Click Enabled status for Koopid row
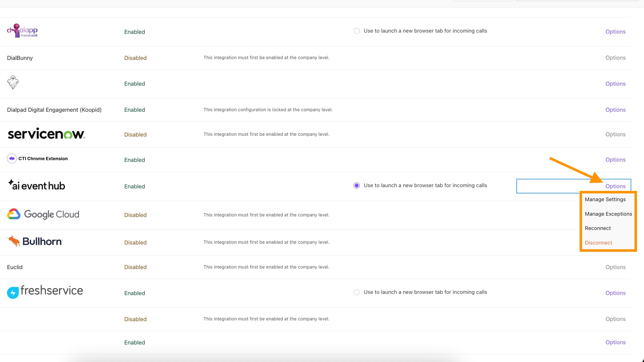The image size is (644, 362). 135,110
